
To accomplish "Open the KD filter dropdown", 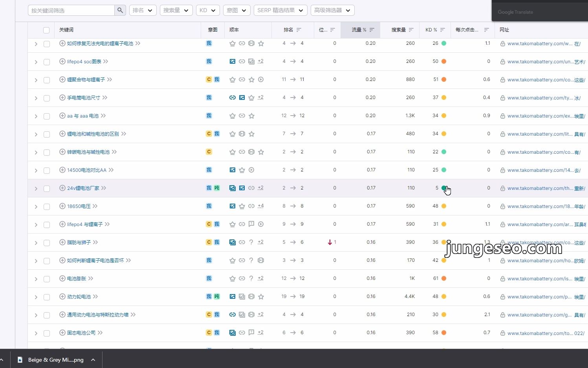I will tap(208, 10).
